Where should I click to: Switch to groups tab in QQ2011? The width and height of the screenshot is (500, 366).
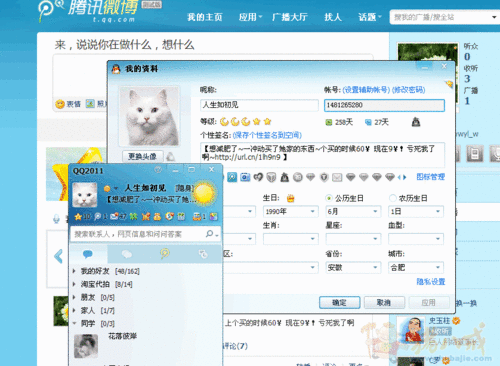pos(127,255)
